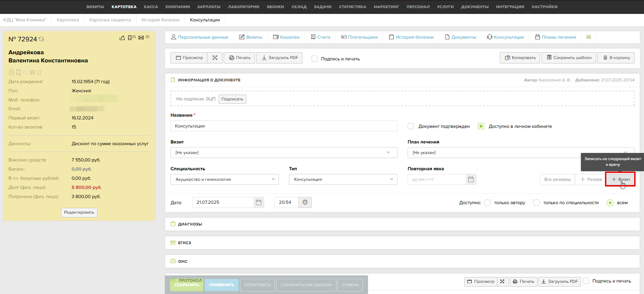Open ВИЗИТЫ in top navigation
Screen dimensions: 644x294
click(x=95, y=7)
